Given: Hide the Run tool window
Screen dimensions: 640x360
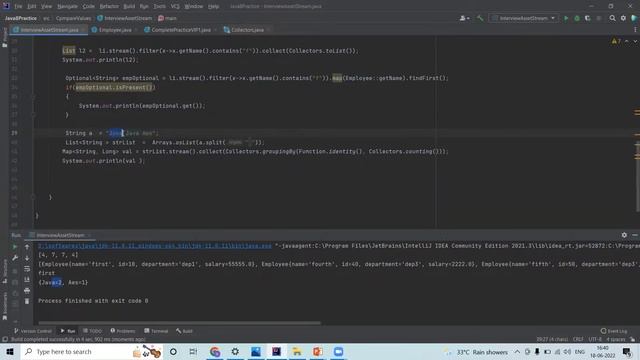Looking at the screenshot, I should click(x=635, y=235).
